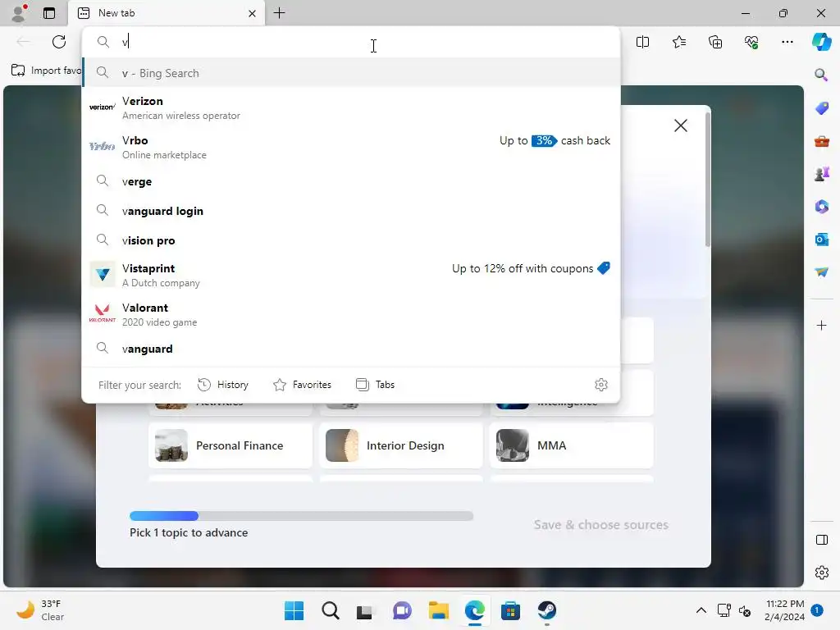Choose the Vistaprint suggestion
Viewport: 840px width, 630px height.
[x=351, y=275]
